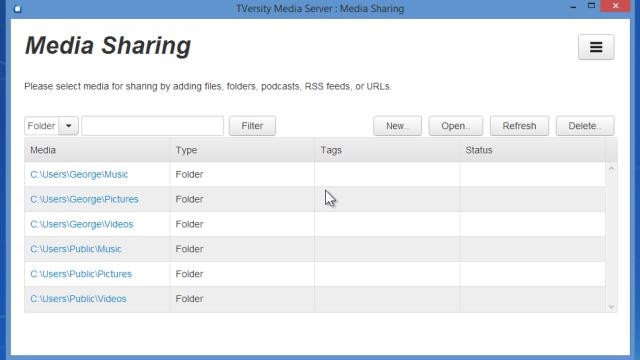This screenshot has height=360, width=640.
Task: Select Folder type cell in George\Pictures row
Action: click(242, 200)
